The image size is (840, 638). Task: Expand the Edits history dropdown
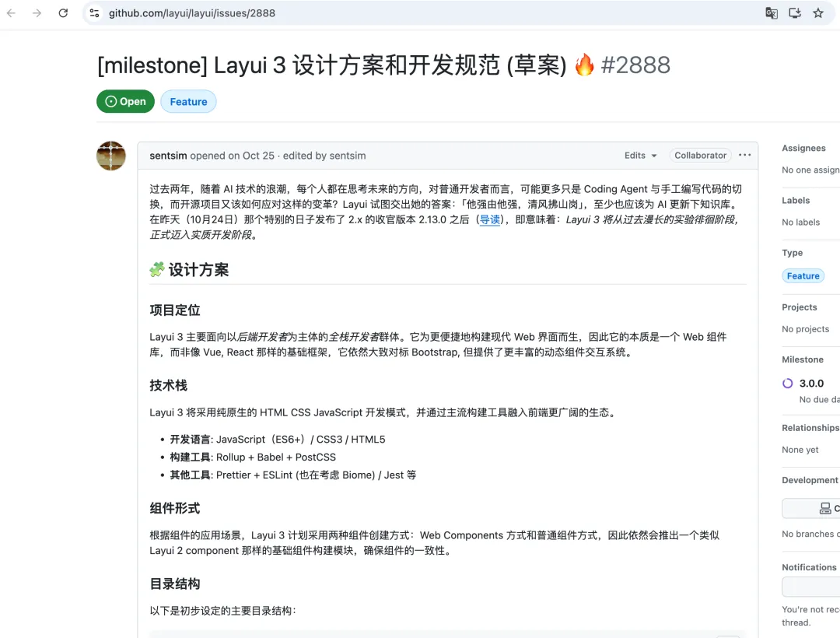(x=640, y=156)
